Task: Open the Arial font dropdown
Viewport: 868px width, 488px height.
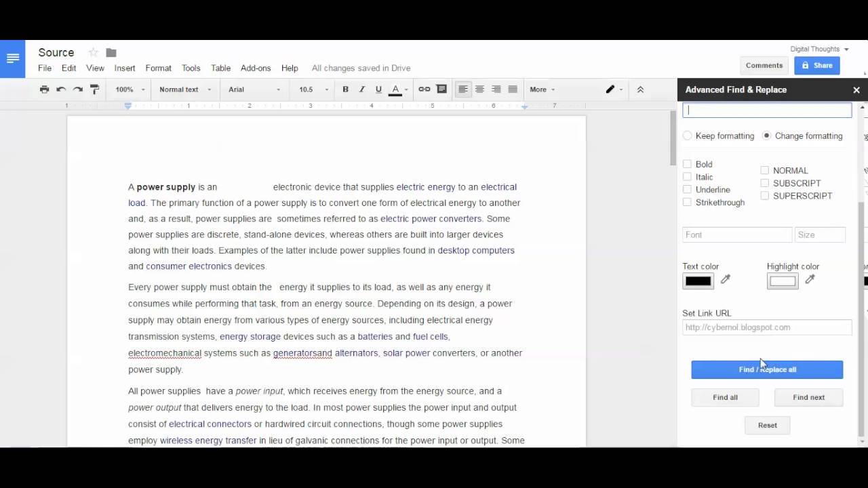Action: click(254, 89)
